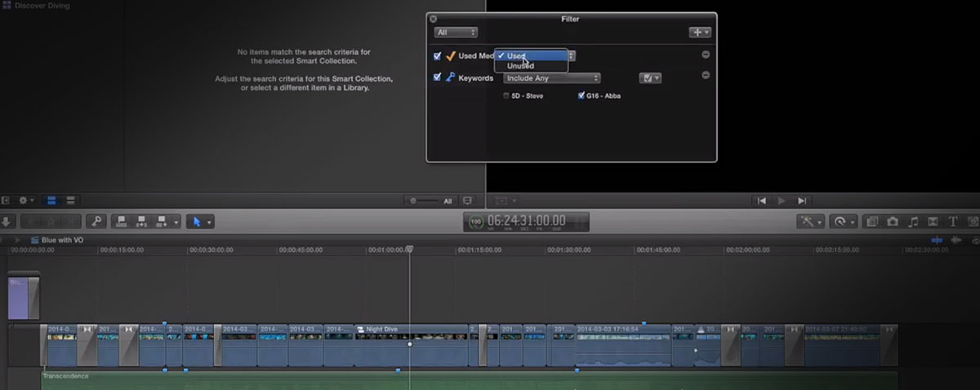Image resolution: width=980 pixels, height=390 pixels.
Task: Go to the previous edit in viewer
Action: (x=762, y=200)
